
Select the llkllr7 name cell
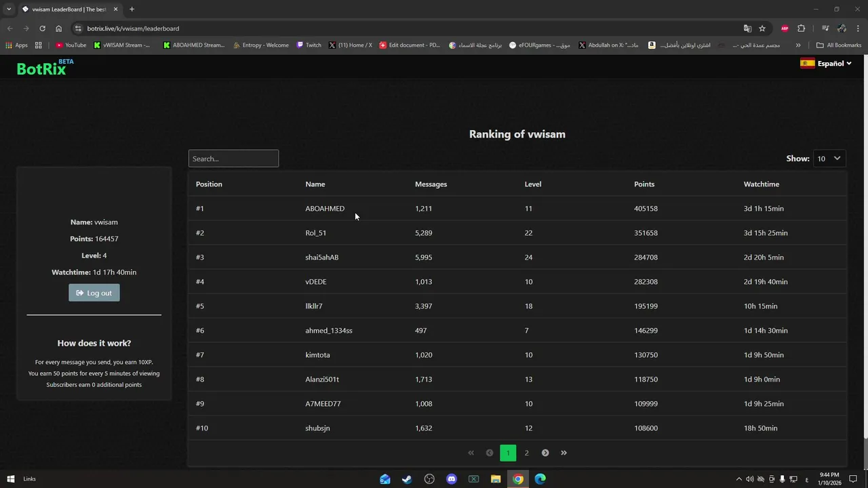click(314, 306)
